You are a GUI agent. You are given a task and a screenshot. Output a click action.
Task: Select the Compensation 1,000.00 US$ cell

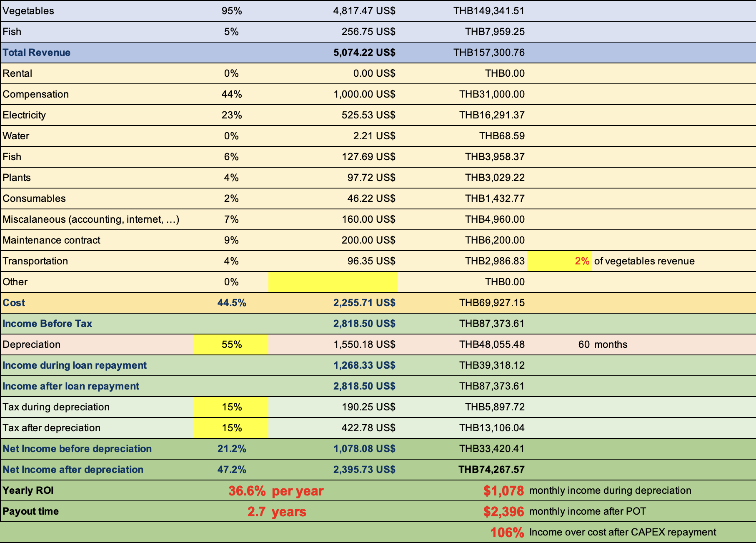pyautogui.click(x=364, y=94)
